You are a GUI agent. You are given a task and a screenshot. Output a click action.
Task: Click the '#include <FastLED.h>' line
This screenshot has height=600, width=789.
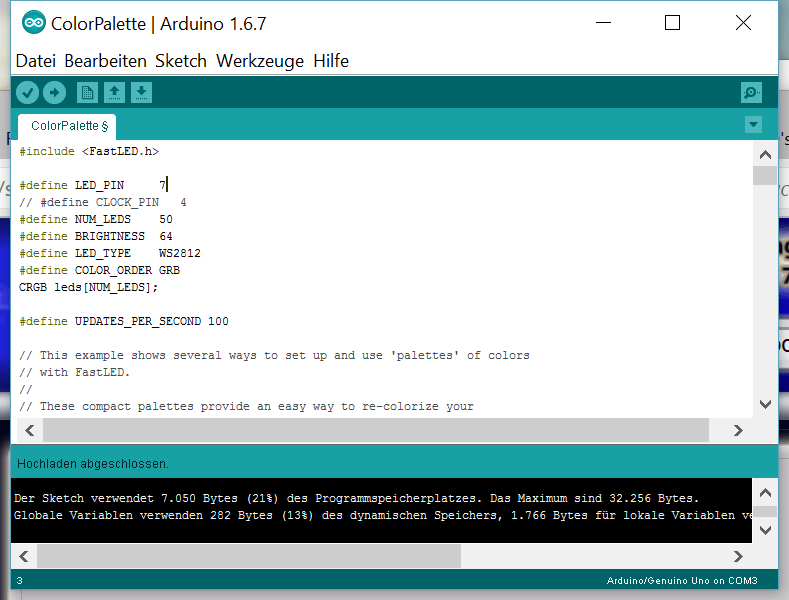[89, 152]
